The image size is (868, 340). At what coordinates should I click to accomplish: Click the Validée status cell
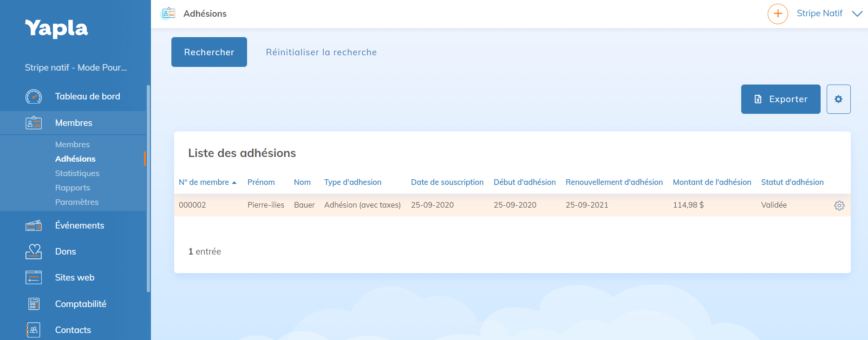[774, 205]
